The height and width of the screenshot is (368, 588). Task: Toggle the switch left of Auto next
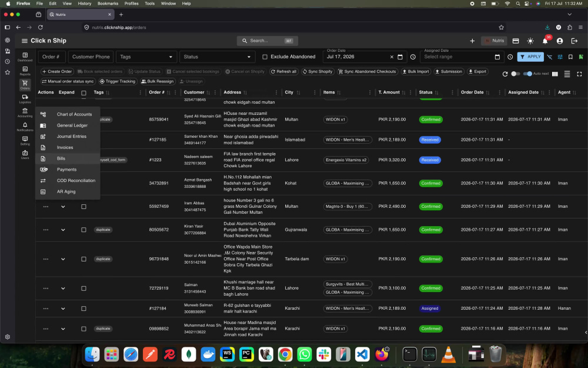coord(516,74)
